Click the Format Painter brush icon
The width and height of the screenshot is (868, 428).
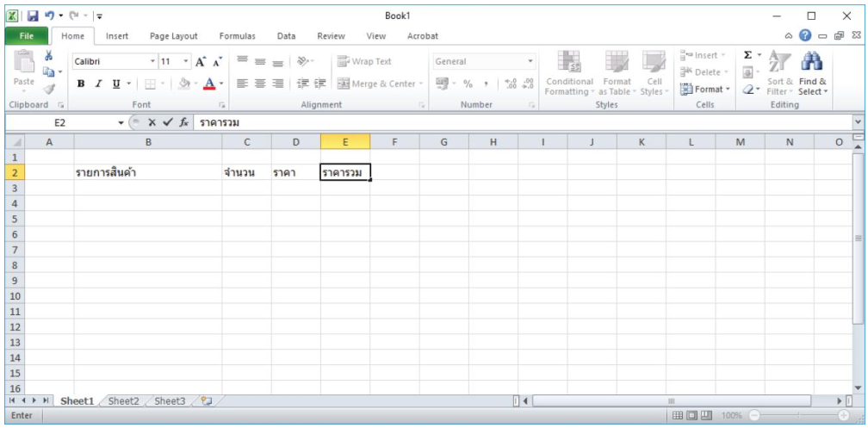(48, 89)
